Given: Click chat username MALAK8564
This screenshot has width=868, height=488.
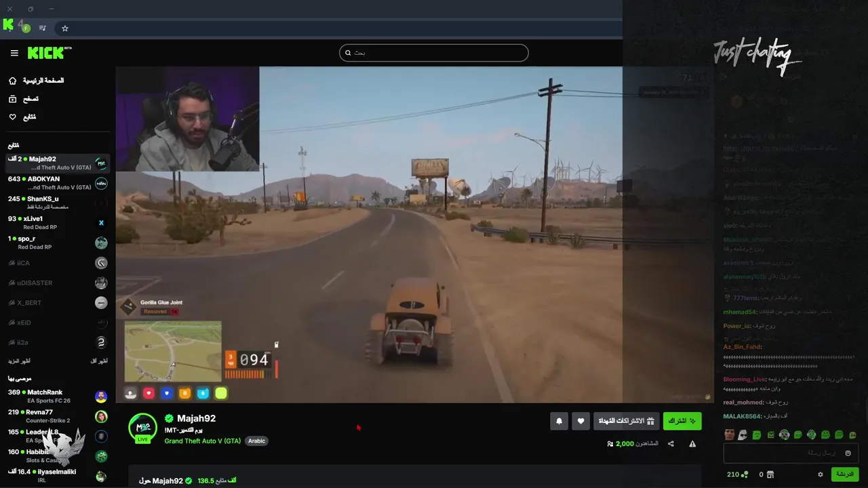Looking at the screenshot, I should coord(742,416).
